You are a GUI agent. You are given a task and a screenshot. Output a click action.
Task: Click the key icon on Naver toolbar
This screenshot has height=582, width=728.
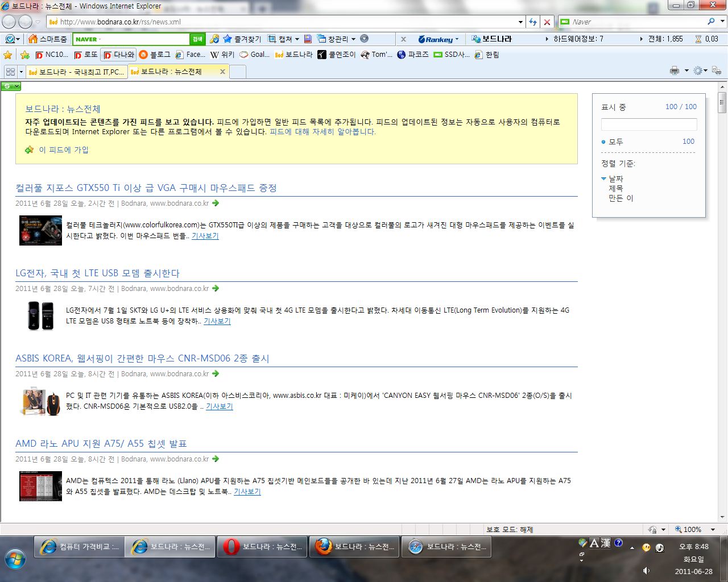[214, 39]
